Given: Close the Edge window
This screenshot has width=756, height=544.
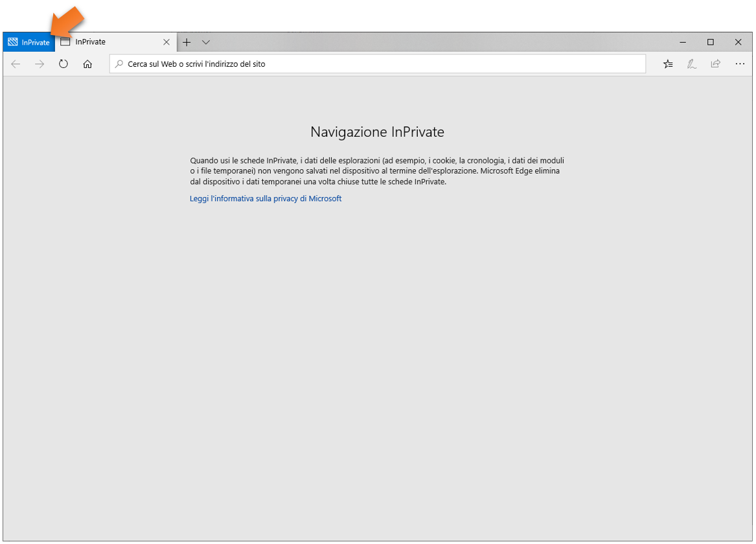Looking at the screenshot, I should pyautogui.click(x=738, y=43).
